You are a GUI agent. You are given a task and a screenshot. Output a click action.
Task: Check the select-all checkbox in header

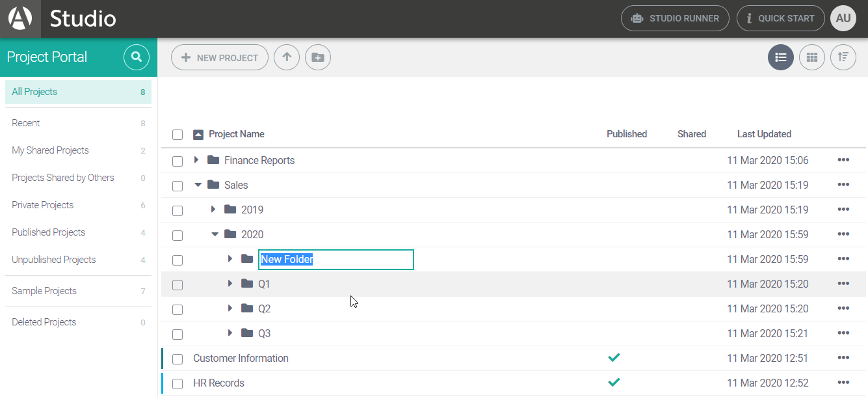[x=178, y=135]
